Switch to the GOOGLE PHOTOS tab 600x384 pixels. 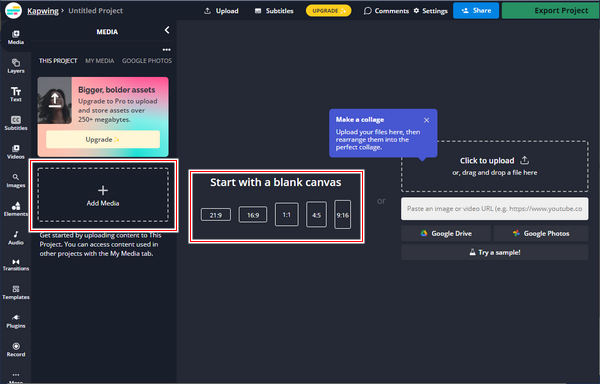tap(147, 61)
